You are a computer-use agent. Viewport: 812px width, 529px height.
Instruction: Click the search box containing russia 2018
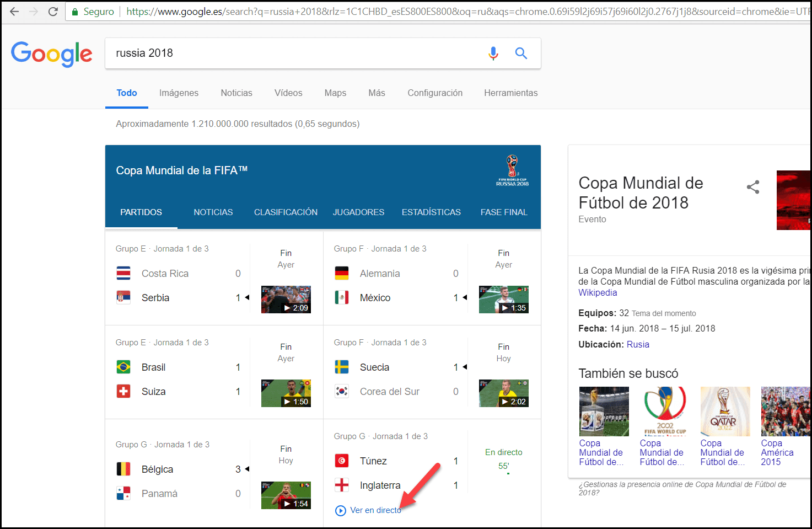pos(292,53)
